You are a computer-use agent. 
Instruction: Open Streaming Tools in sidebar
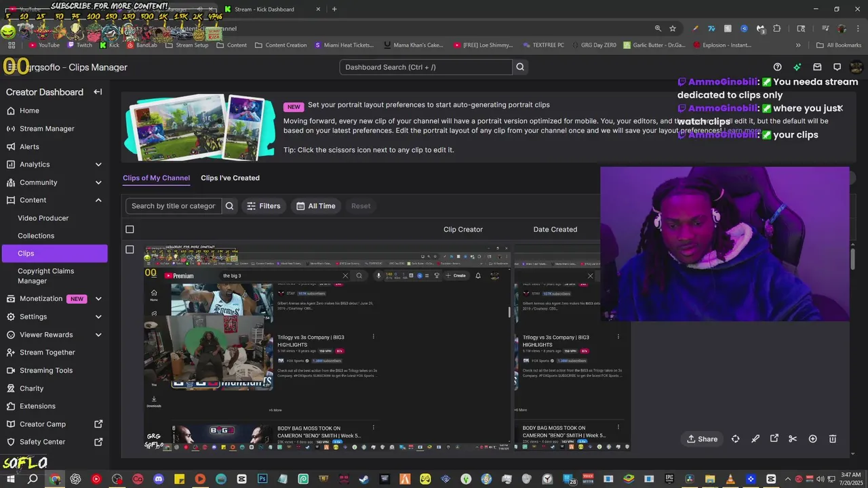pos(46,371)
